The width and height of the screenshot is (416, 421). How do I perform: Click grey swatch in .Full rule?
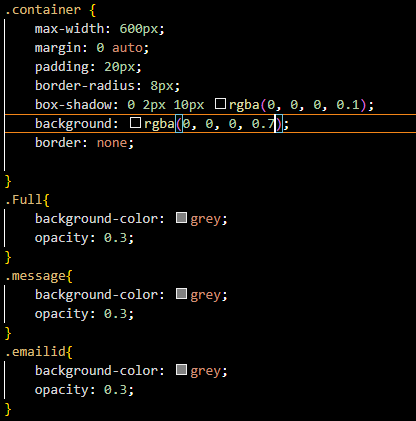[181, 218]
